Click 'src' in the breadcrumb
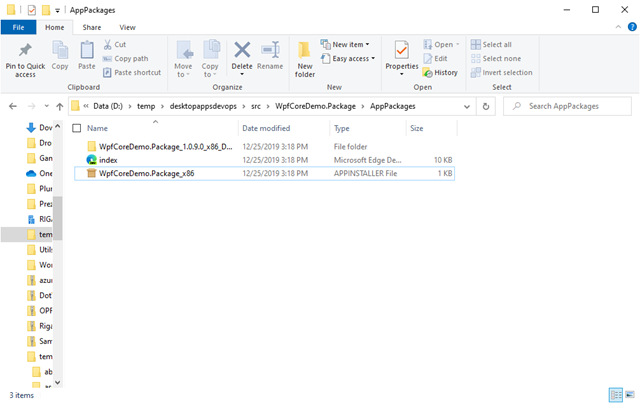This screenshot has height=403, width=640. pos(256,106)
